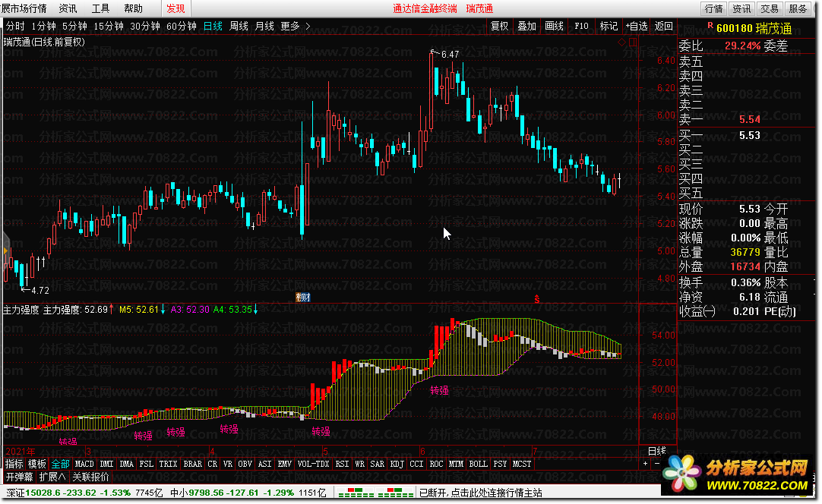Select the 周线 weekly period
The image size is (822, 504).
(239, 26)
